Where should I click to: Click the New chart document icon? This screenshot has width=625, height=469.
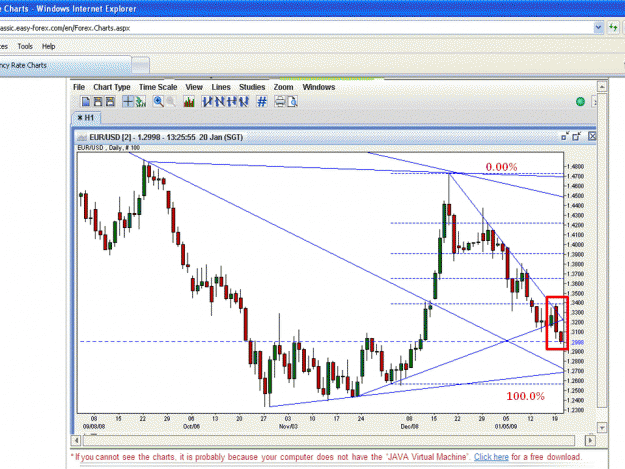85,102
